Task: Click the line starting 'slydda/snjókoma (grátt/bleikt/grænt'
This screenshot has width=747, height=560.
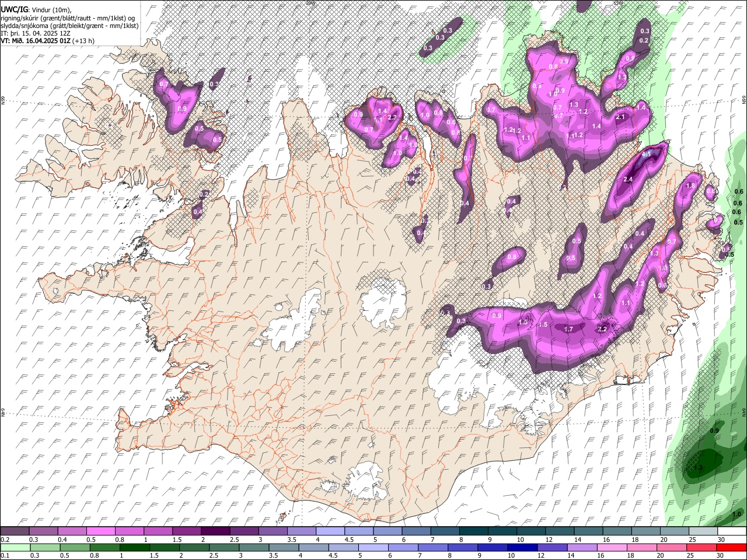Action: click(69, 26)
